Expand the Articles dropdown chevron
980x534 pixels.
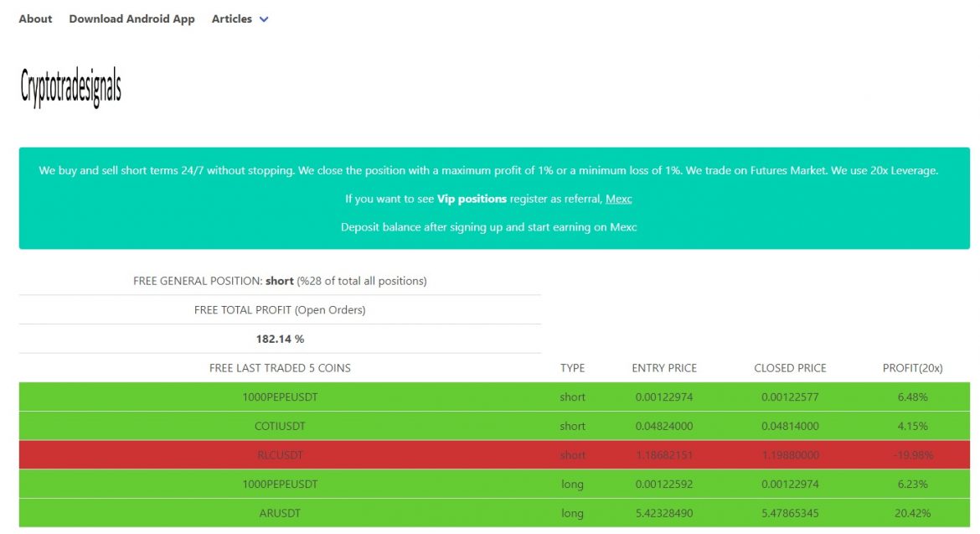[x=264, y=19]
